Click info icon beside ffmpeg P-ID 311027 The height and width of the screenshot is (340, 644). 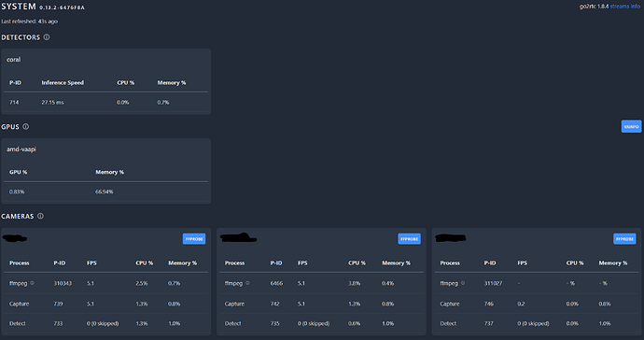pyautogui.click(x=463, y=283)
